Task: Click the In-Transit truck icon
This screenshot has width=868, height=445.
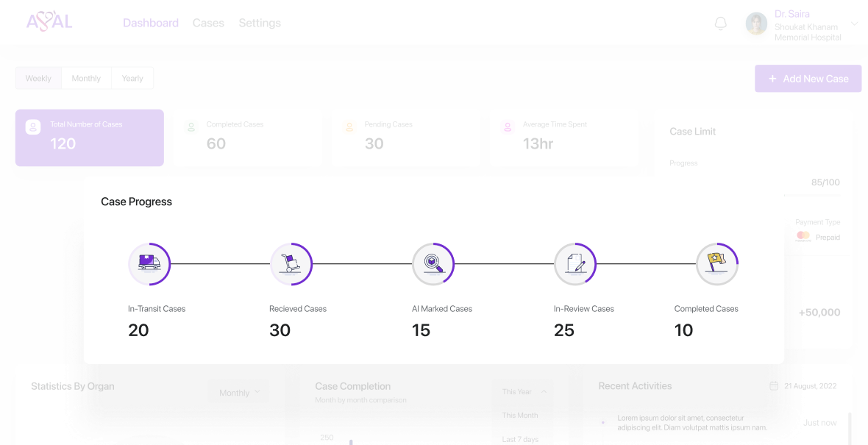Action: click(x=149, y=264)
